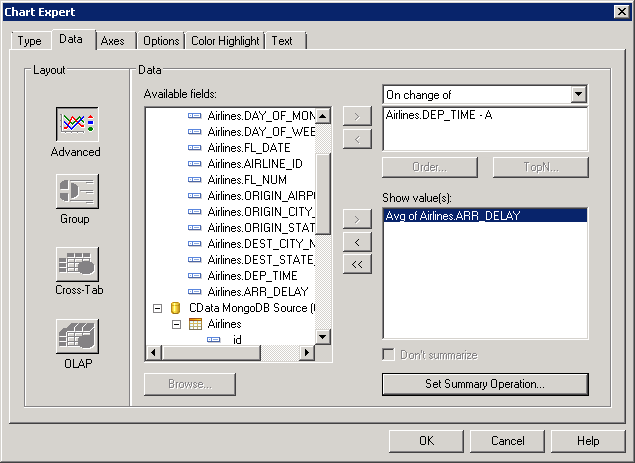Click the remove-all double arrow button

tap(357, 264)
